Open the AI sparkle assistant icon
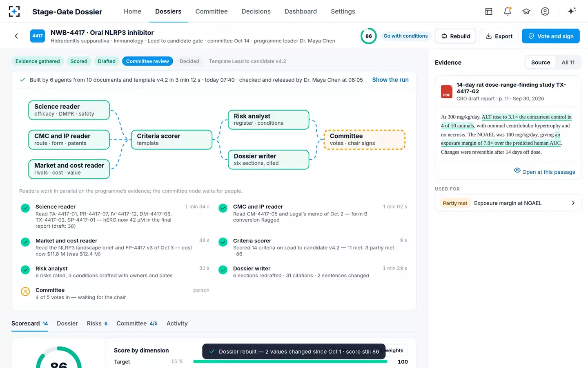This screenshot has width=588, height=368. click(x=572, y=11)
